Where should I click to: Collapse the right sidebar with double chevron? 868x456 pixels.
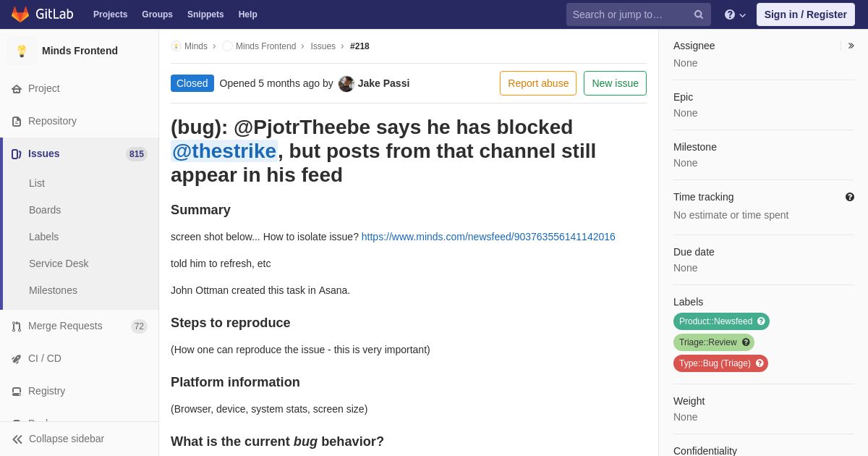click(x=851, y=46)
